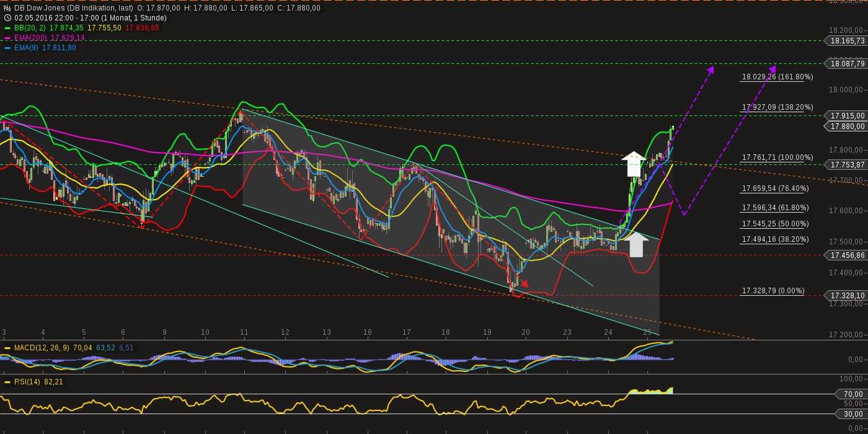The image size is (868, 434).
Task: Click date label 20 on the time axis
Action: (526, 332)
